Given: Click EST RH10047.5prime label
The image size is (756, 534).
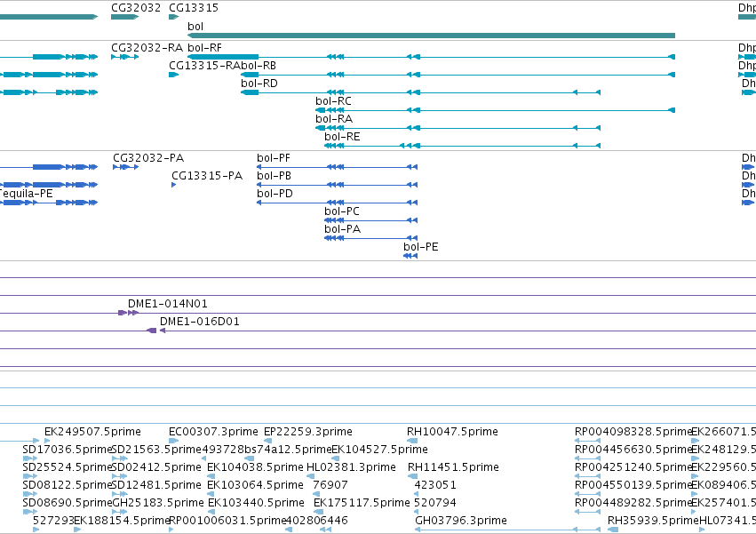Looking at the screenshot, I should click(x=453, y=432).
